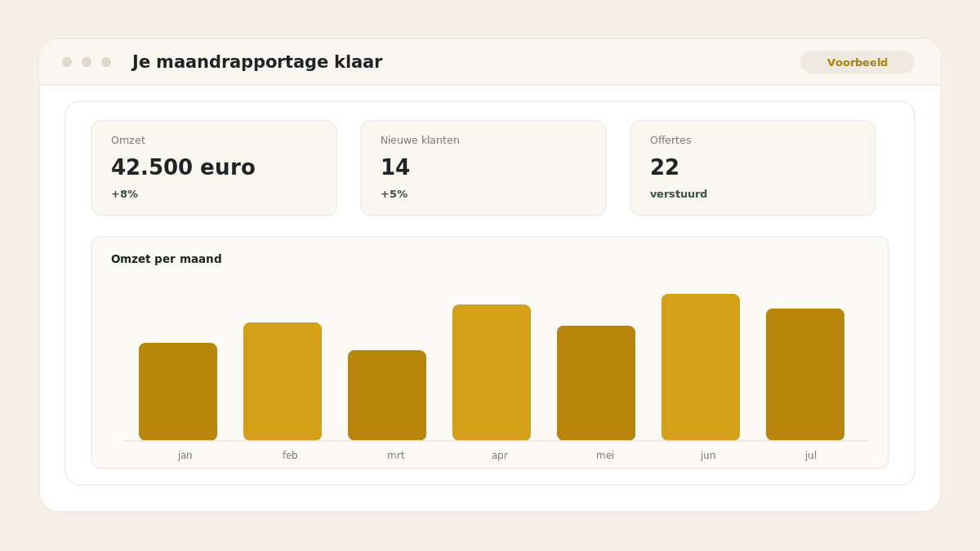Click the jan bar in chart

[x=178, y=392]
